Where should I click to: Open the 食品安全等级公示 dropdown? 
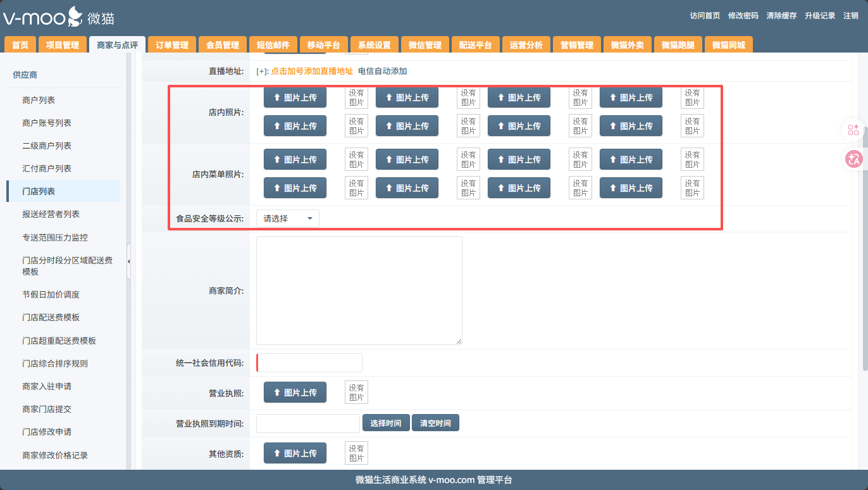(288, 218)
